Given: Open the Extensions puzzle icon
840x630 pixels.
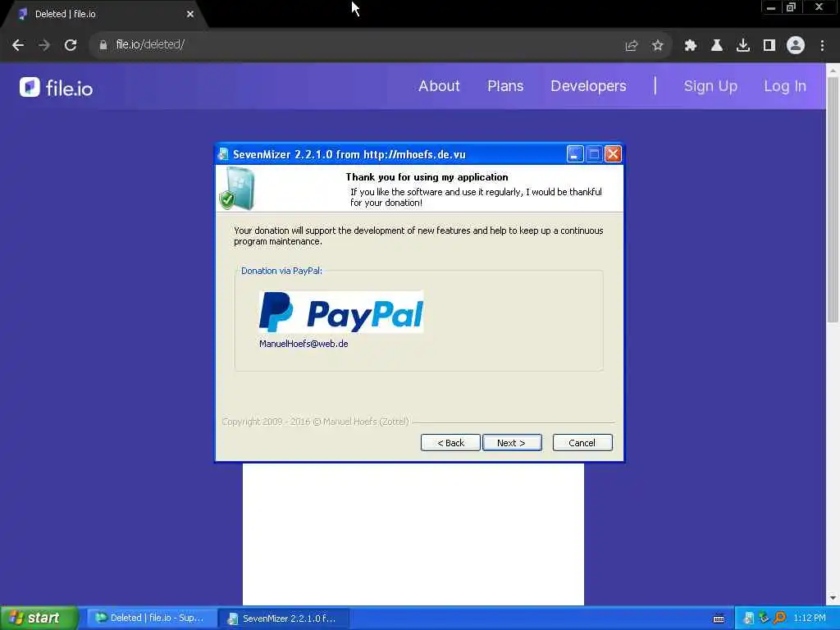Looking at the screenshot, I should 691,46.
